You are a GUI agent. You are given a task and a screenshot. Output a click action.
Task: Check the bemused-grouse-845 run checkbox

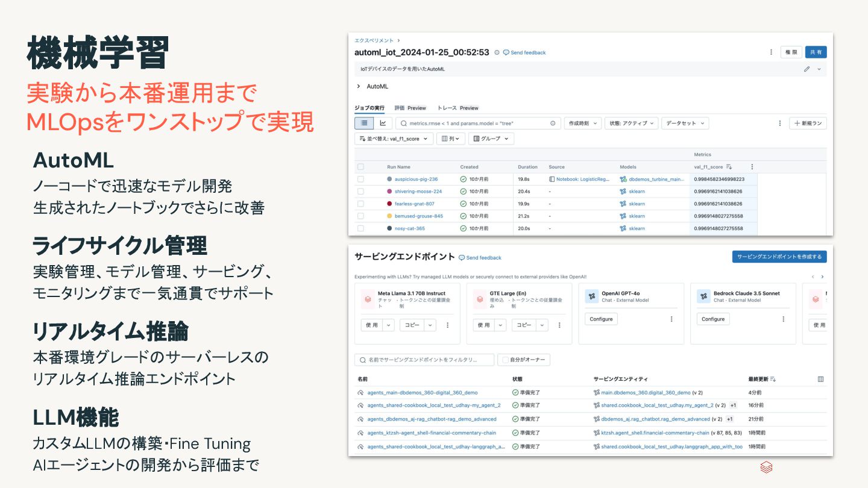tap(360, 216)
